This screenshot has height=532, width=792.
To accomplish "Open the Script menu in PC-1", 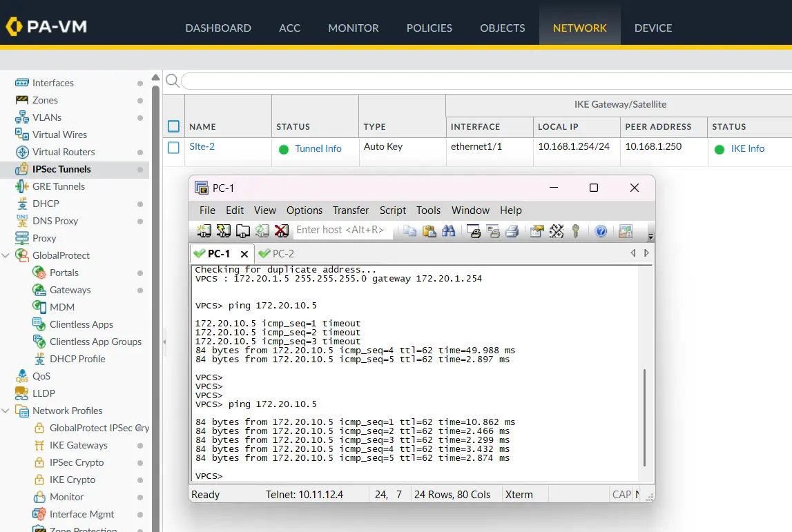I will (392, 210).
